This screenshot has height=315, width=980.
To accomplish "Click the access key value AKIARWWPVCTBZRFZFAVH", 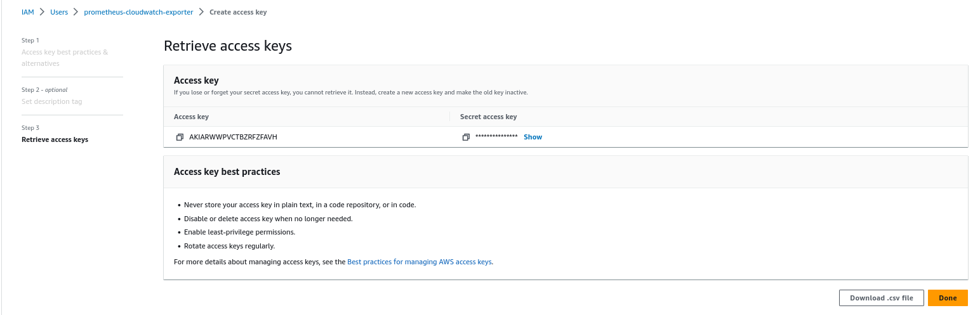I will 233,137.
